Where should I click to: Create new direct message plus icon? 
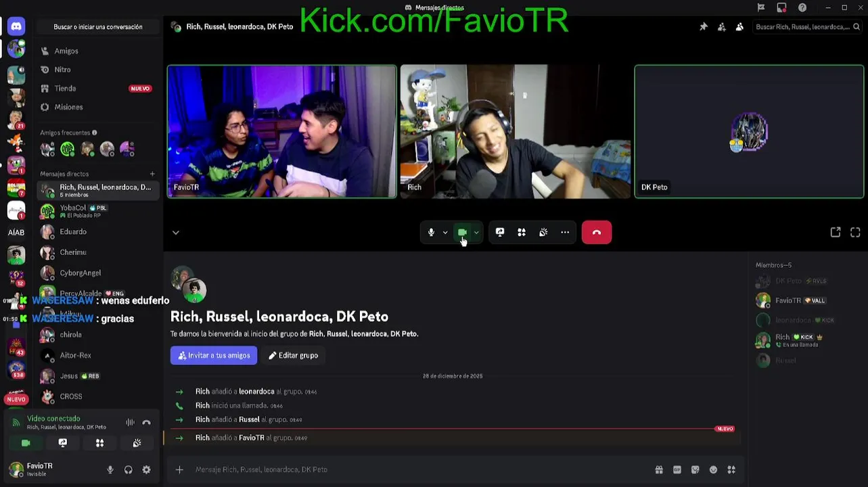click(152, 174)
